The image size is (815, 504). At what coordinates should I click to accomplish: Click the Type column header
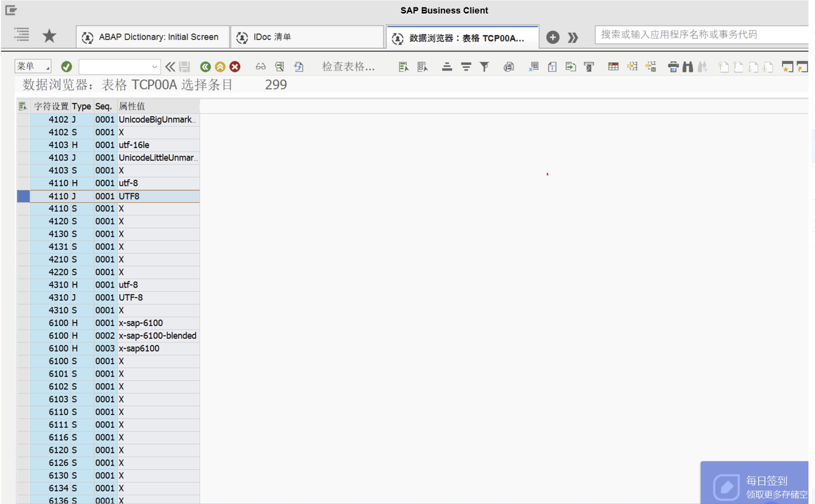82,106
